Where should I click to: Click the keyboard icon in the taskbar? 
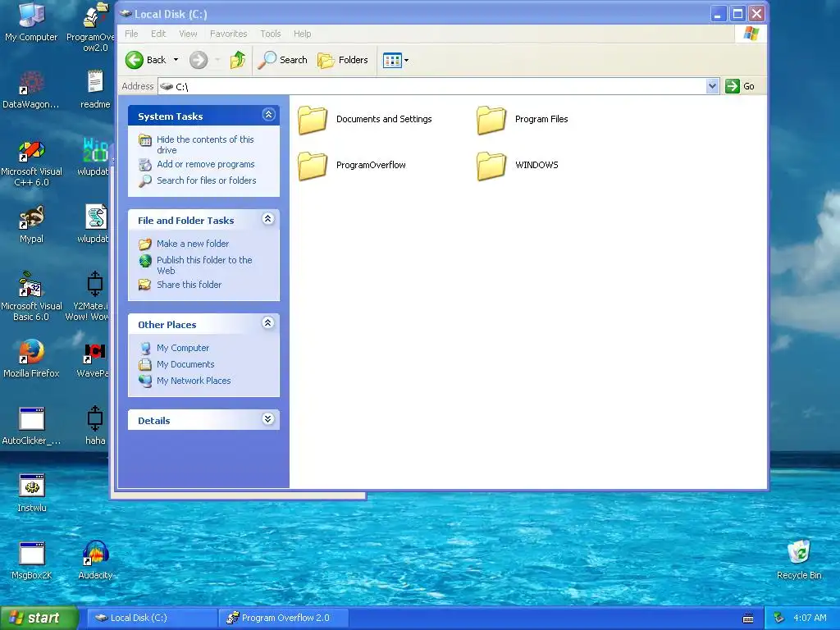[x=748, y=619]
